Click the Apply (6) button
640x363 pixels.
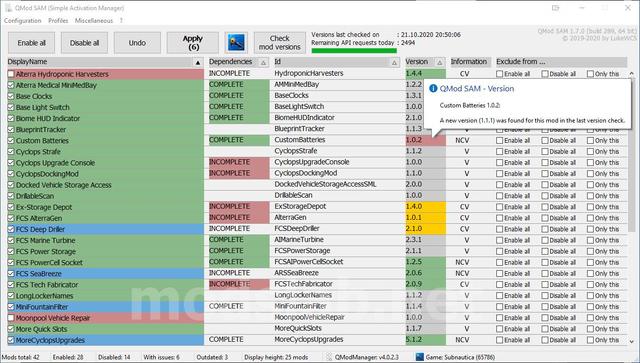point(193,43)
